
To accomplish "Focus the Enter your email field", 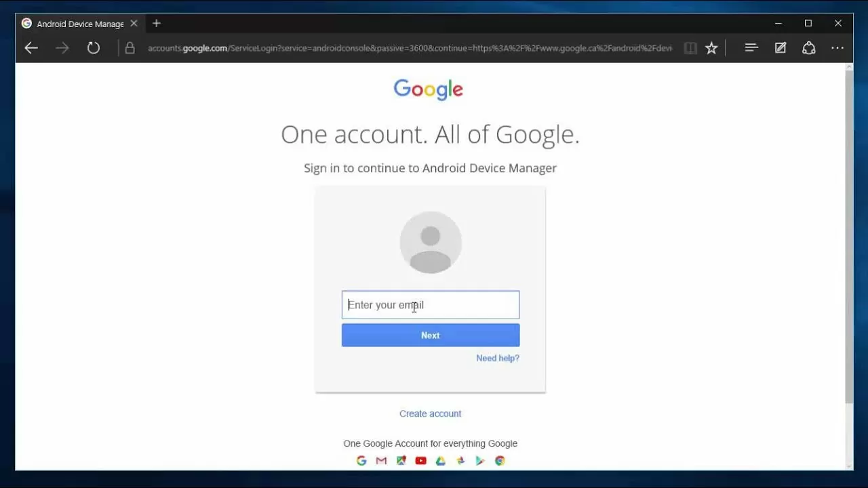I will [431, 305].
